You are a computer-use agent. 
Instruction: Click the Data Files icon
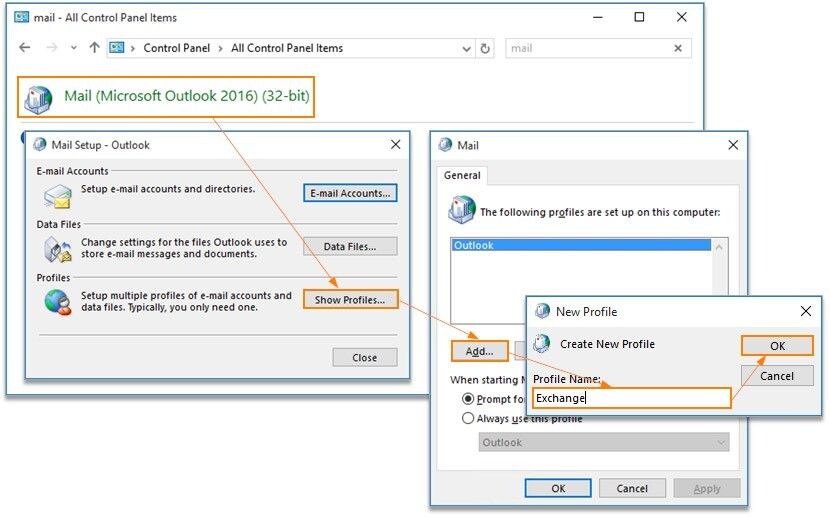(x=58, y=249)
